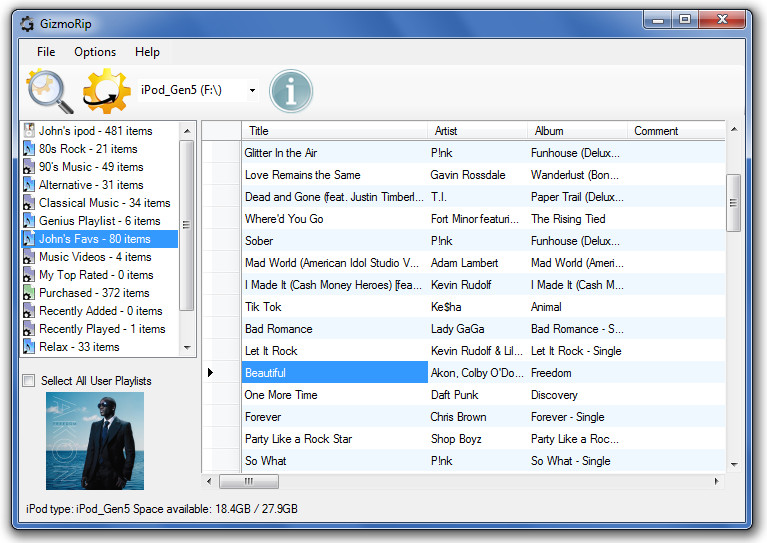Sort by the Title column header
This screenshot has width=767, height=543.
335,131
